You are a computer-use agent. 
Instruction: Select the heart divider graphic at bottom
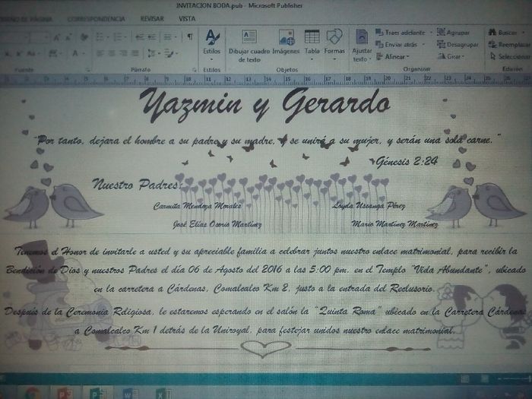[268, 348]
